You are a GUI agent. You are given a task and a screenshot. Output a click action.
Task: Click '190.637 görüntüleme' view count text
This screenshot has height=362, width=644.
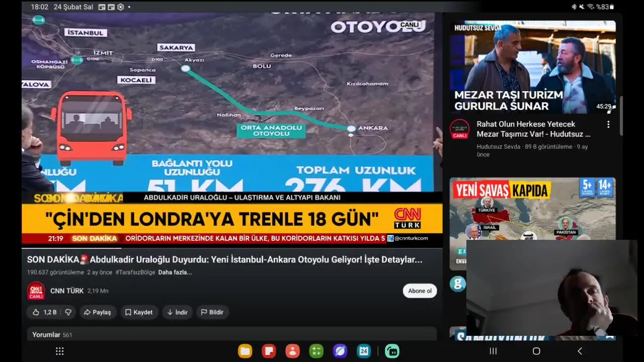tap(55, 273)
